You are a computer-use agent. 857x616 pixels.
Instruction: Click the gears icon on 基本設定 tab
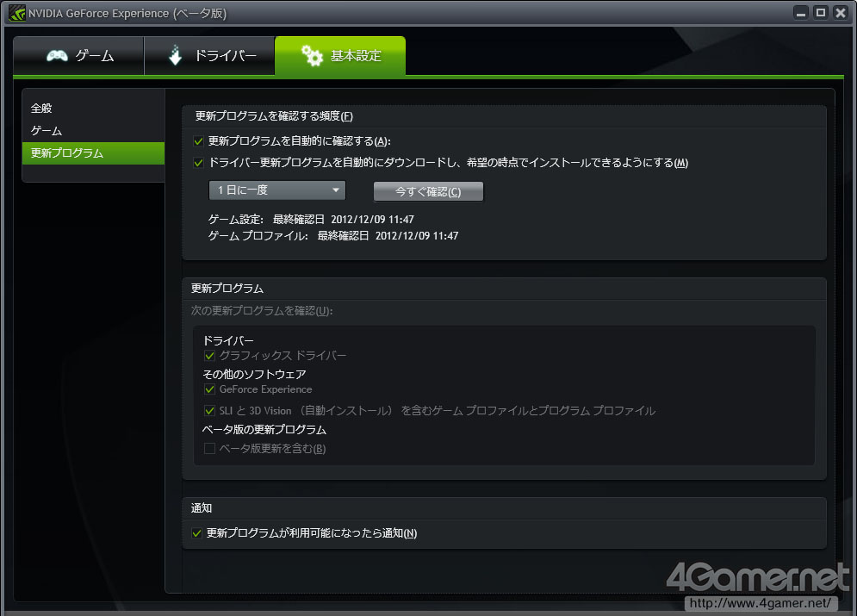point(311,56)
